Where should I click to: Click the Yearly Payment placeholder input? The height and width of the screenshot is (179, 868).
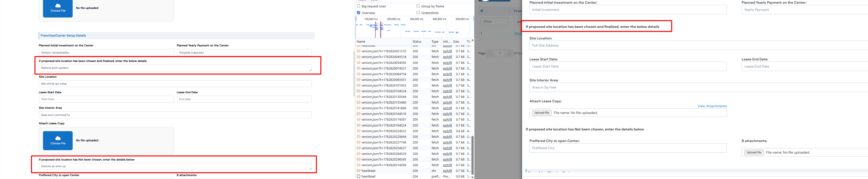point(805,10)
